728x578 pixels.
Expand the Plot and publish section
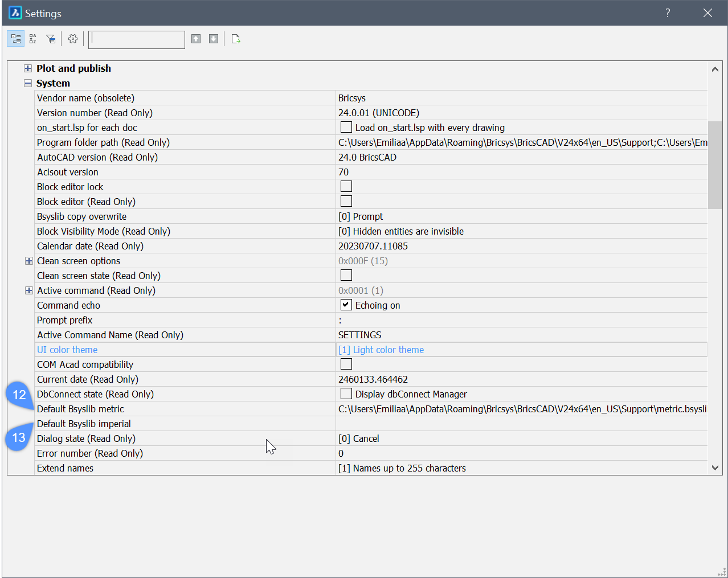(28, 68)
